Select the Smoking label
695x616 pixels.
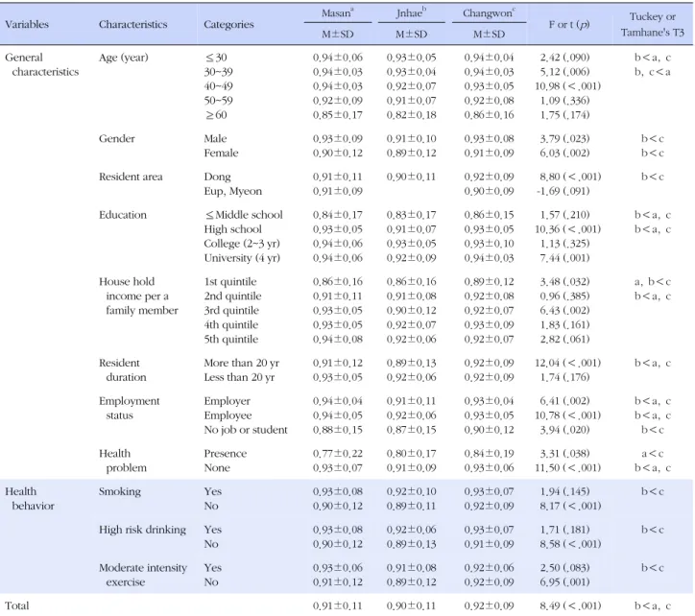(x=120, y=491)
